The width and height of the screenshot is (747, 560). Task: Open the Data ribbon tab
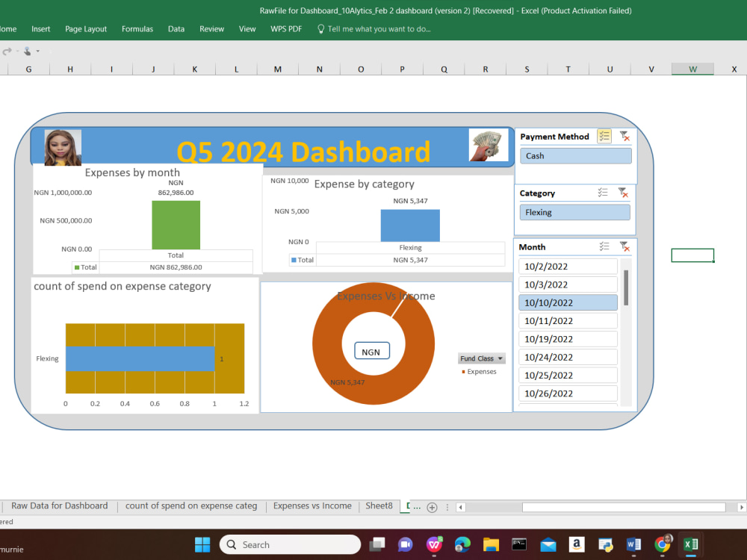click(176, 29)
